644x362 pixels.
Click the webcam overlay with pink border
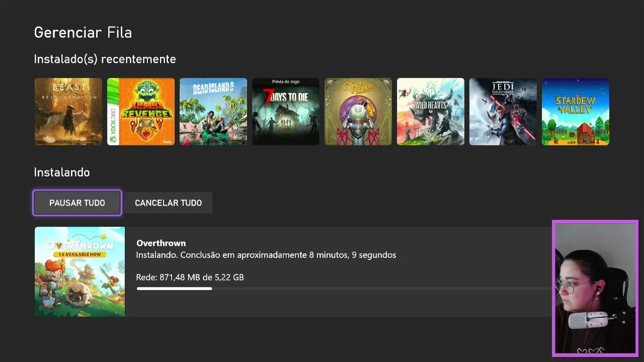[595, 288]
